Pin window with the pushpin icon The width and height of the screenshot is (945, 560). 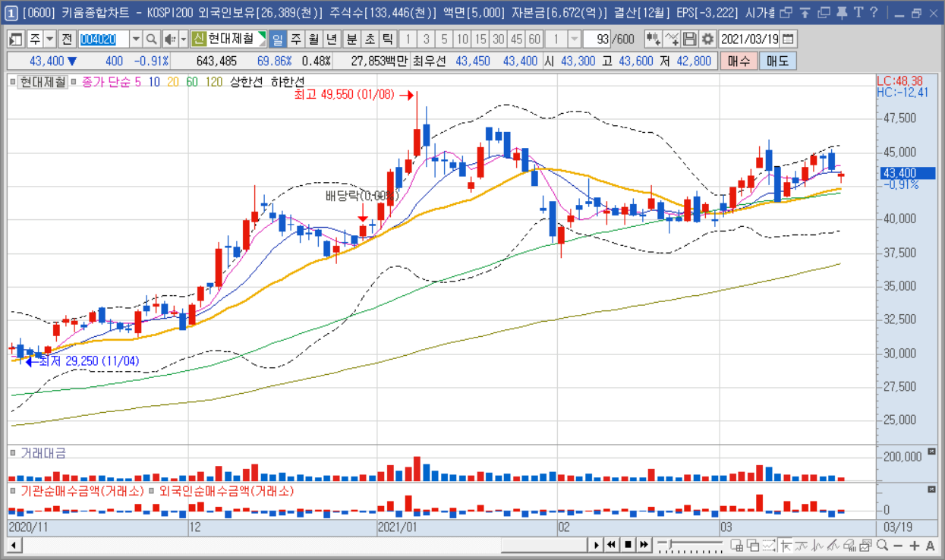(841, 13)
